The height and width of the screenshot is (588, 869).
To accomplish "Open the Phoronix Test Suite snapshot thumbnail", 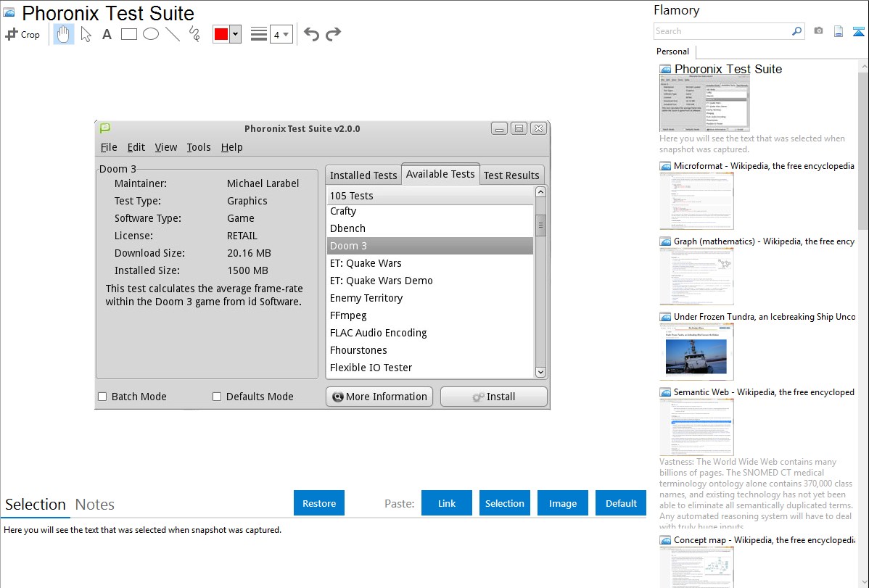I will [704, 104].
